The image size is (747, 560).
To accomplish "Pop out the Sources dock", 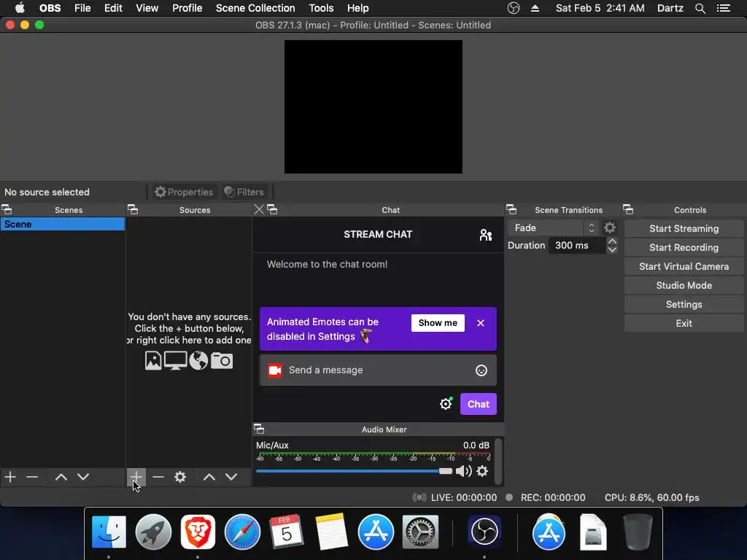I will (133, 209).
